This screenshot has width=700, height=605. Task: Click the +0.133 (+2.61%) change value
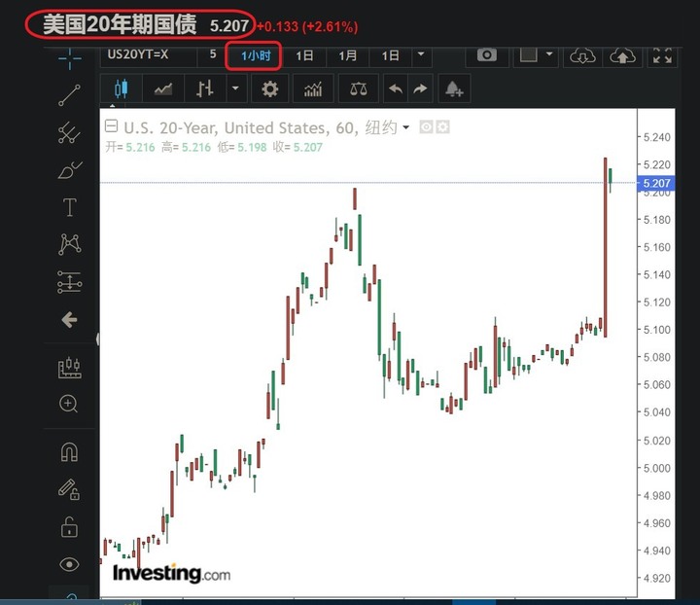[x=307, y=27]
